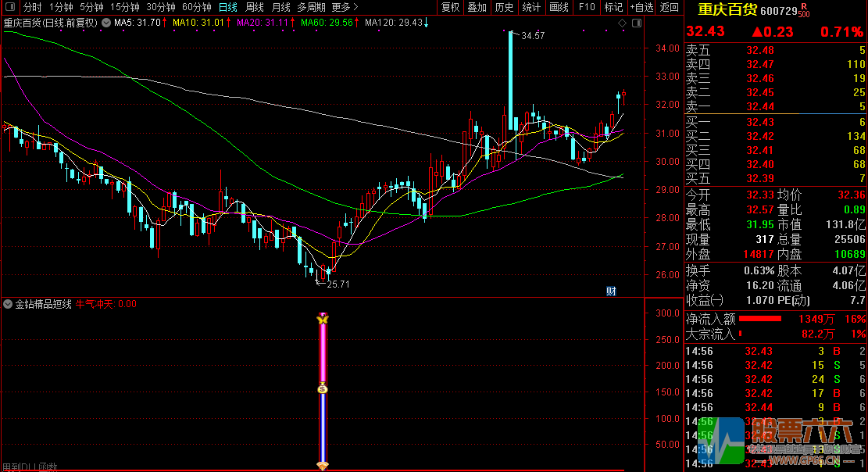Click the diamond gem icon at bar bottom
Image resolution: width=868 pixels, height=472 pixels.
[322, 466]
